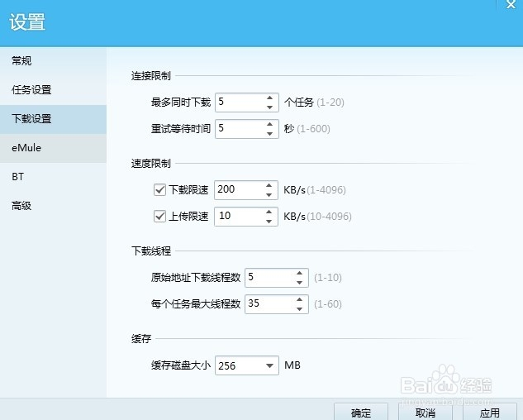Switch to 任务设置 tab

point(53,90)
